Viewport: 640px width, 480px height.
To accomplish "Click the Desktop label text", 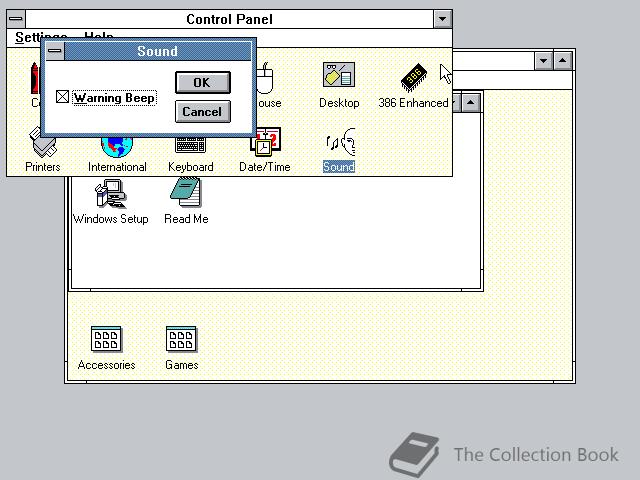I will tap(339, 103).
